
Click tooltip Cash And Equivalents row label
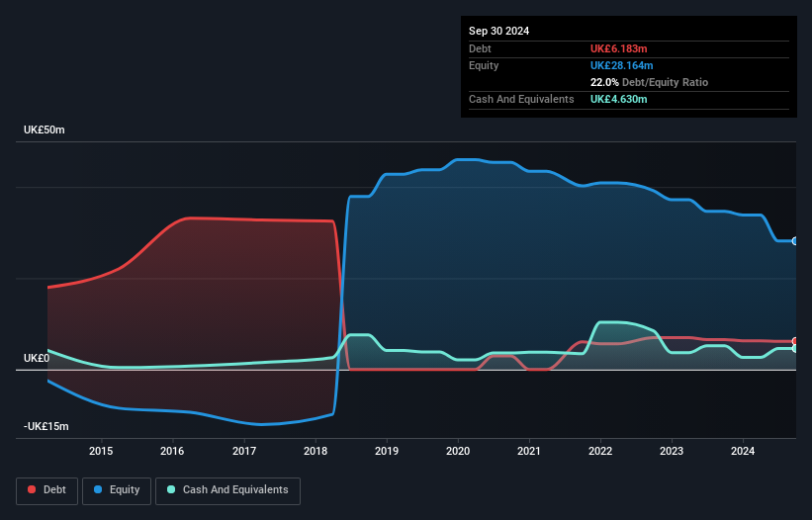[x=521, y=99]
